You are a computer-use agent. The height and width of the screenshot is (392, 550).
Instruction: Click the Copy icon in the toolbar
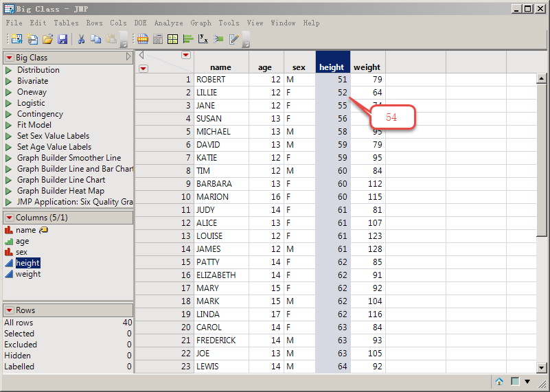tap(96, 39)
